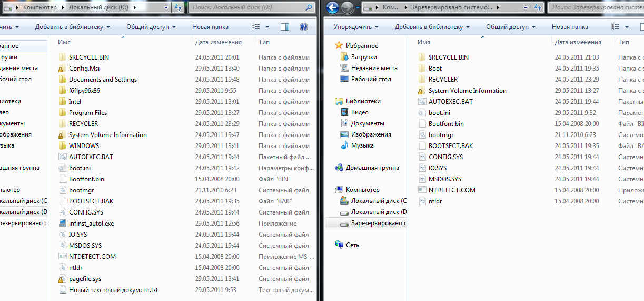Refresh the right window via refresh icon
The image size is (644, 301).
pos(538,8)
